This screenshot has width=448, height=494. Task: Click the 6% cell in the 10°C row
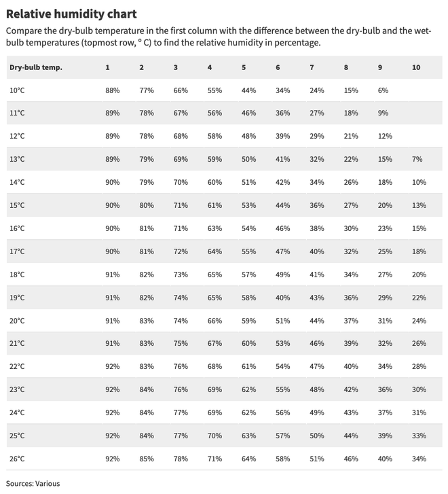(383, 90)
